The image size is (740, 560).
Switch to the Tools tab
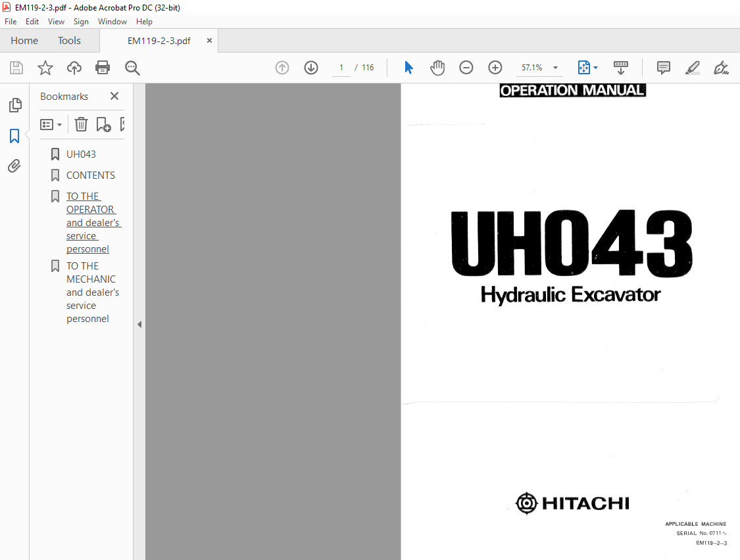point(69,41)
